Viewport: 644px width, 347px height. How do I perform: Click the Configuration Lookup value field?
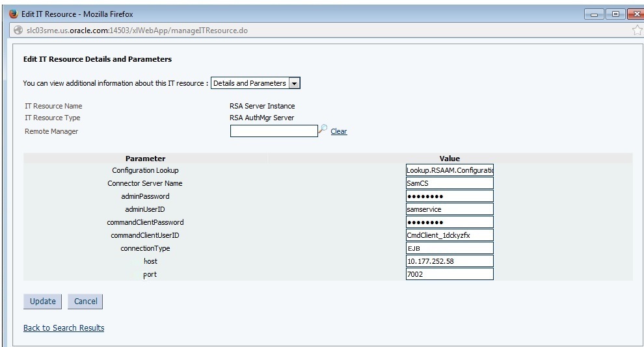pyautogui.click(x=449, y=170)
